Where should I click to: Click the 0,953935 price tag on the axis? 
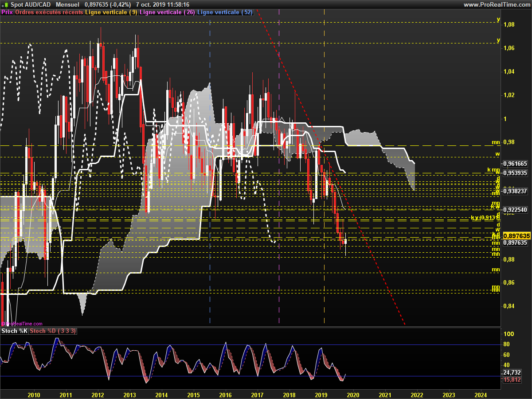(516, 173)
